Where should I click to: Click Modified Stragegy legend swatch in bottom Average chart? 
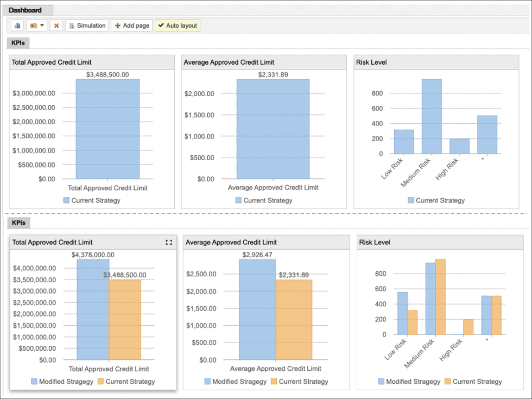(207, 381)
